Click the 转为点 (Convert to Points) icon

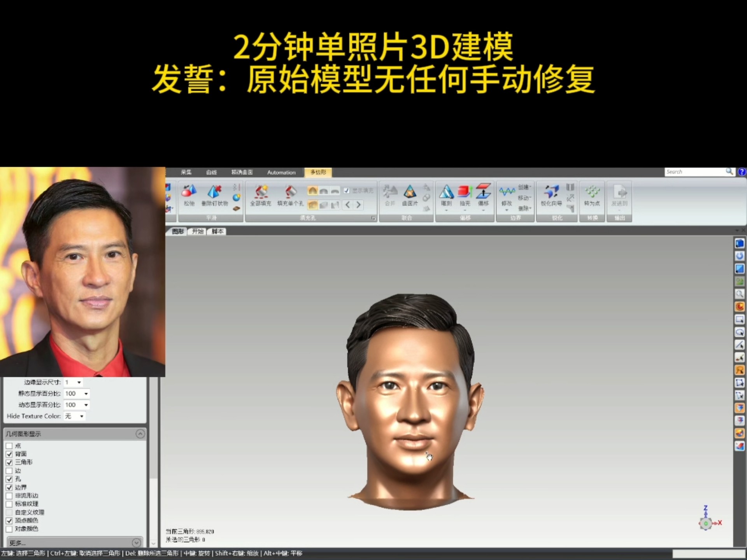click(x=592, y=191)
